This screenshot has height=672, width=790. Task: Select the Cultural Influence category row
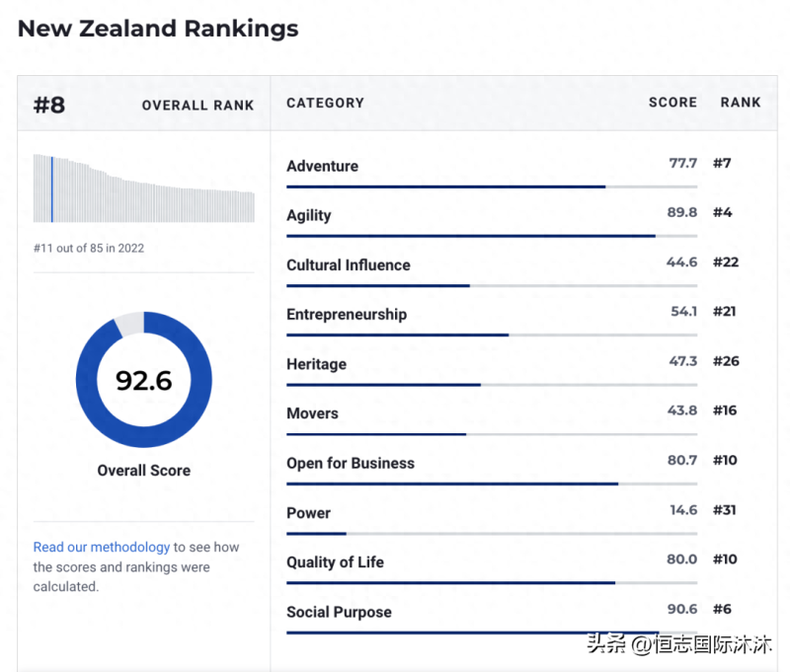tap(348, 264)
